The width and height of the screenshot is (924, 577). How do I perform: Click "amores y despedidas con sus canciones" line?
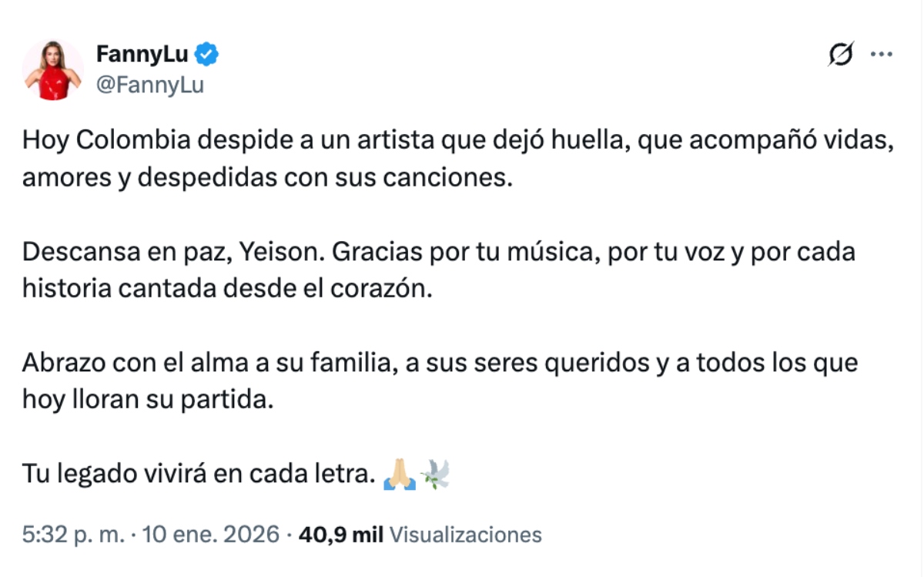tap(266, 177)
